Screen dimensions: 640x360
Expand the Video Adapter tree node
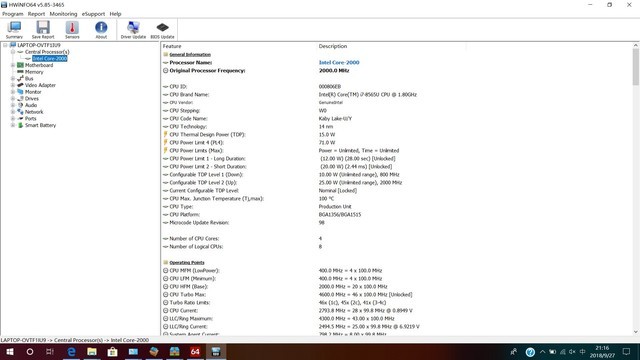tap(13, 85)
